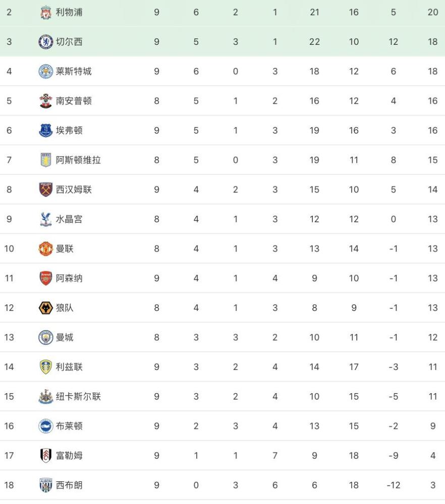Click the Crystal Palace crest icon
Image resolution: width=445 pixels, height=504 pixels.
[x=45, y=219]
